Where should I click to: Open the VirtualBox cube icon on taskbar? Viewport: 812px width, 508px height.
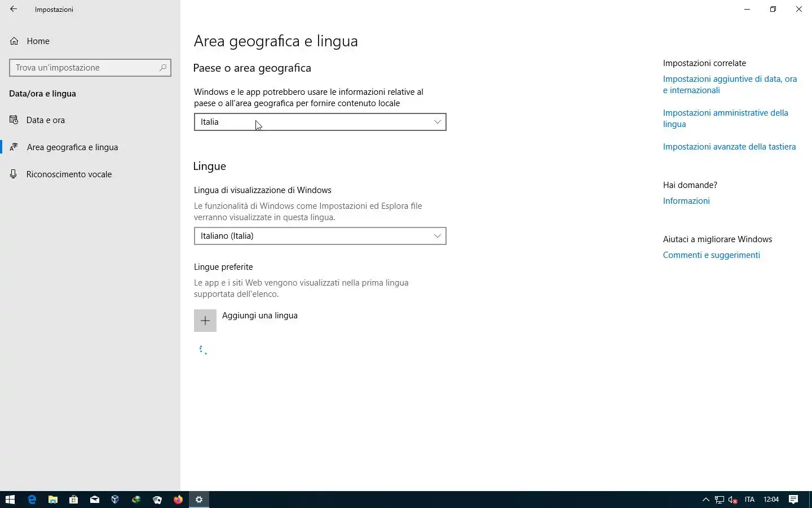(115, 500)
